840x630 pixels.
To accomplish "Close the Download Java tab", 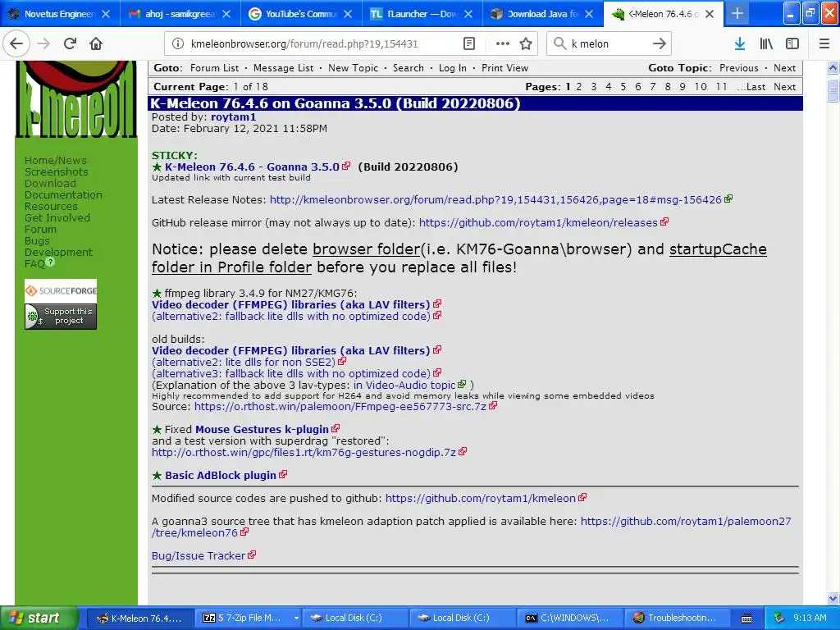I will click(x=589, y=14).
